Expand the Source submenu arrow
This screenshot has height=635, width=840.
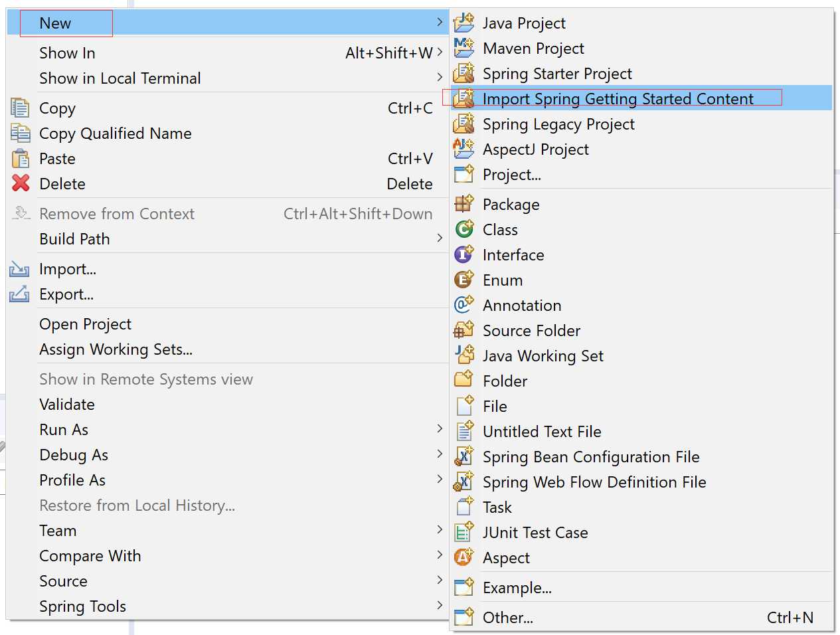click(440, 580)
